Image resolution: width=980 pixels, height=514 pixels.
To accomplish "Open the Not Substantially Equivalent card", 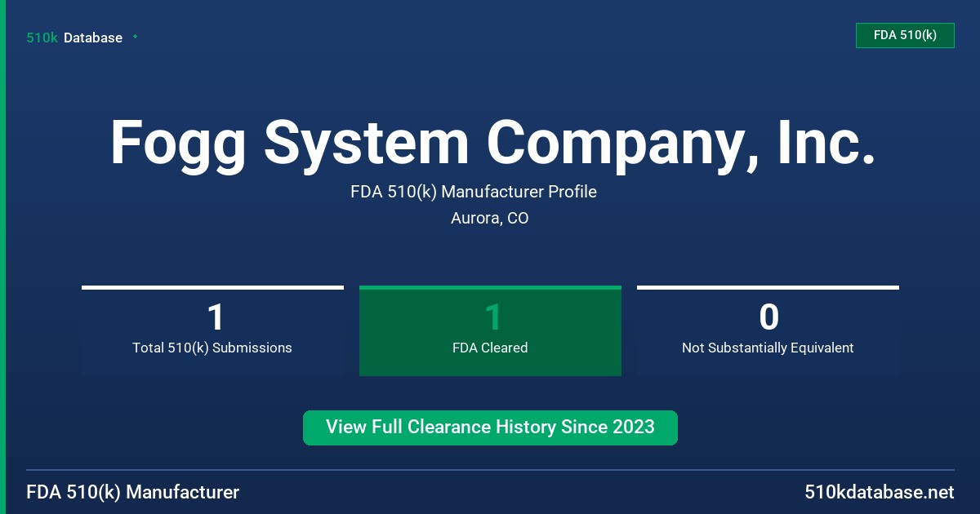I will point(768,331).
